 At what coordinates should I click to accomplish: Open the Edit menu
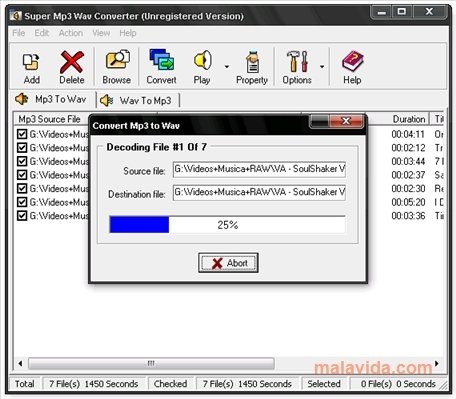42,33
